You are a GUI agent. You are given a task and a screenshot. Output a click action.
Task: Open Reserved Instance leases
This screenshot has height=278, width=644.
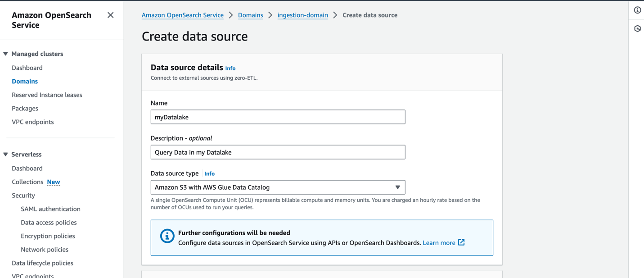pyautogui.click(x=47, y=95)
